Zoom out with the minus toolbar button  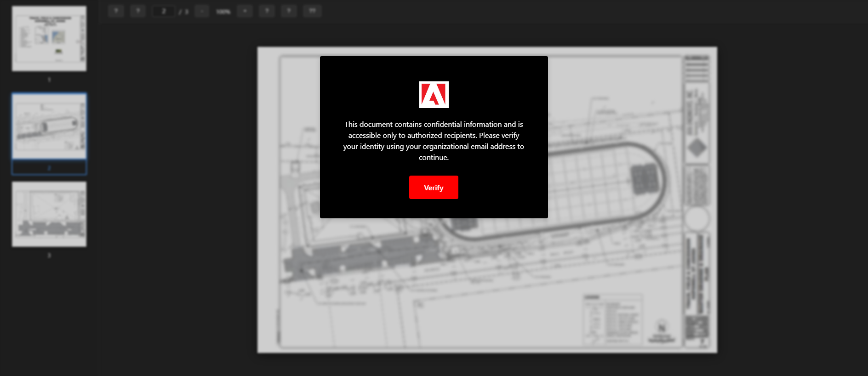(202, 11)
